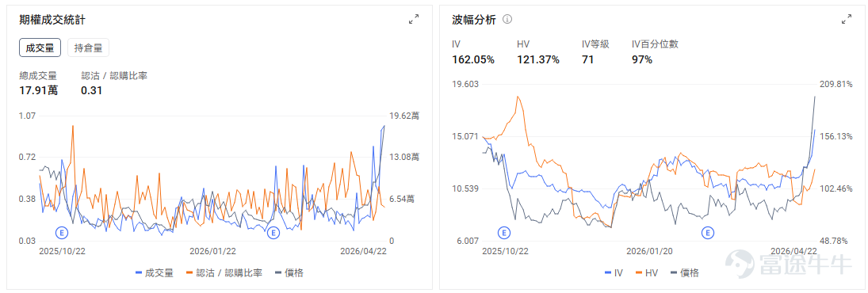The width and height of the screenshot is (868, 293).
Task: Click the second earnings E marker in 波幅分析
Action: [707, 233]
